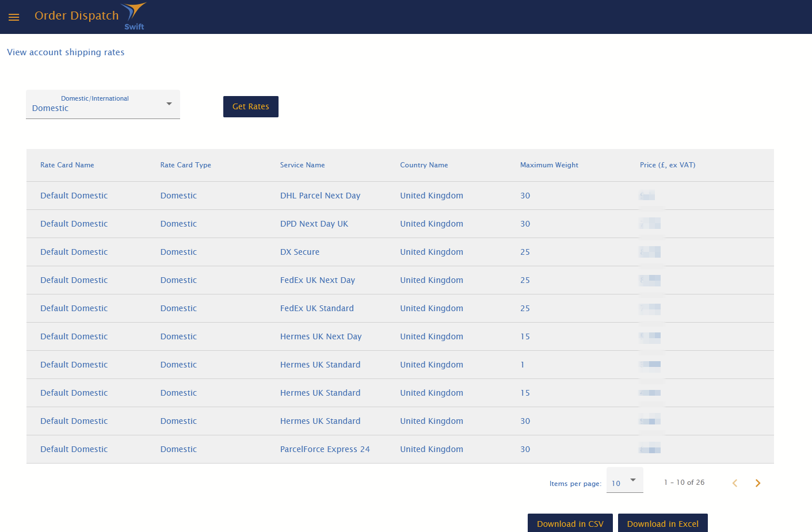Open the Domestic/International dropdown
812x532 pixels.
pyautogui.click(x=103, y=104)
